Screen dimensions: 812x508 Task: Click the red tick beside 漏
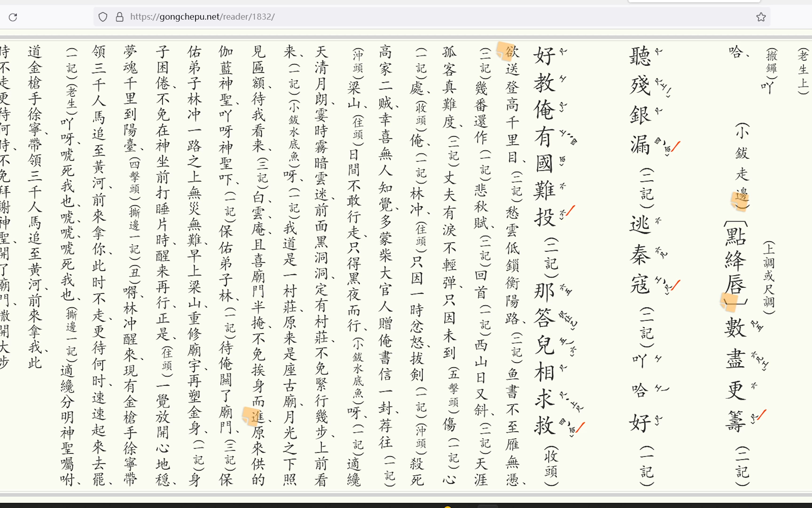tap(676, 147)
